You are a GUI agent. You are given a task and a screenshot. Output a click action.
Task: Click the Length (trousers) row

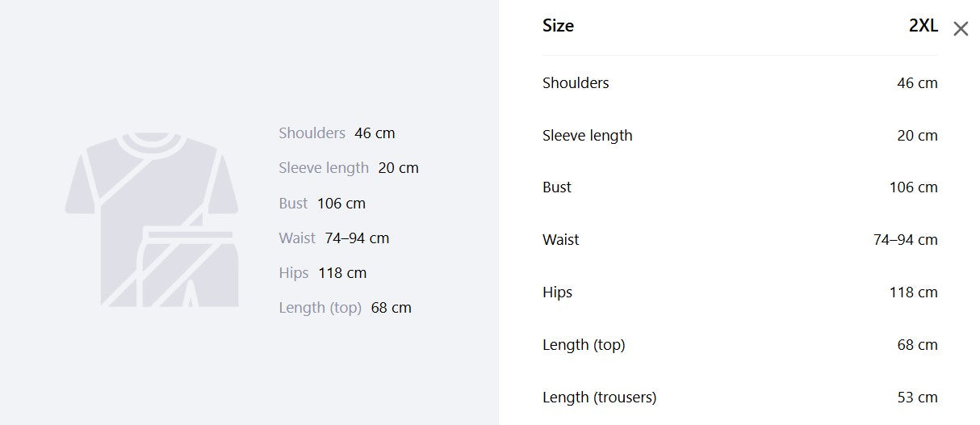coord(740,398)
